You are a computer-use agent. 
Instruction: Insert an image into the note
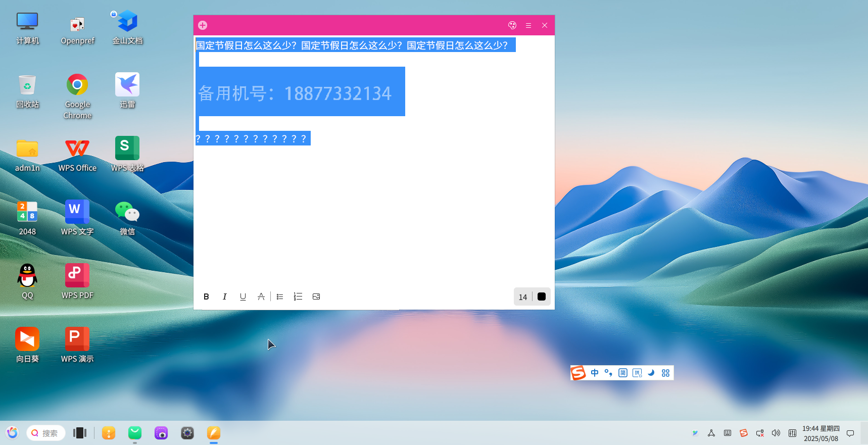pyautogui.click(x=316, y=296)
